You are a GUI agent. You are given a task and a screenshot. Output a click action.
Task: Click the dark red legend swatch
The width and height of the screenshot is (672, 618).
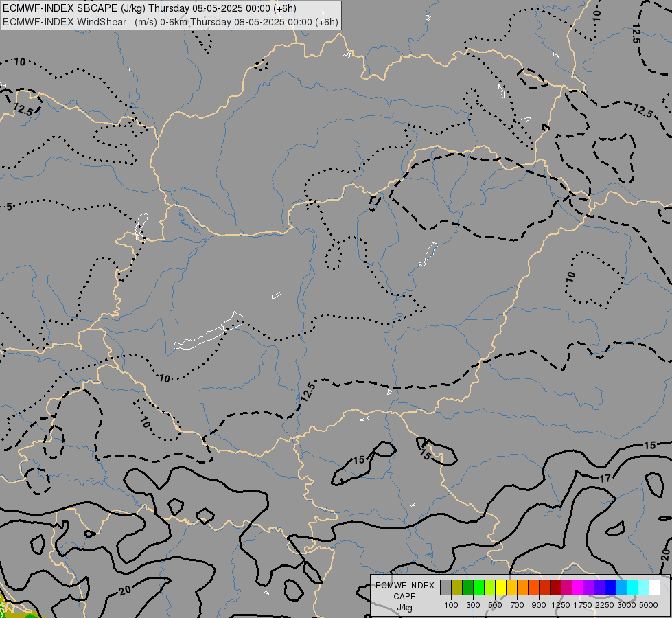(556, 587)
